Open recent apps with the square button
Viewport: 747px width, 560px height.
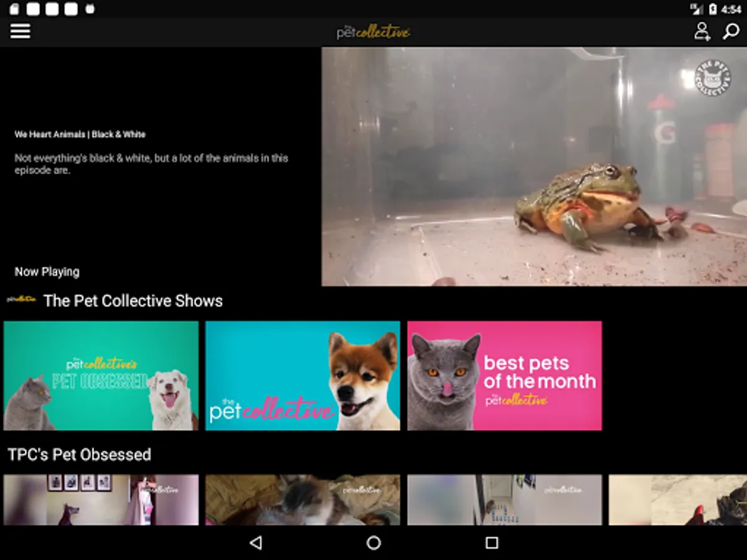[492, 543]
